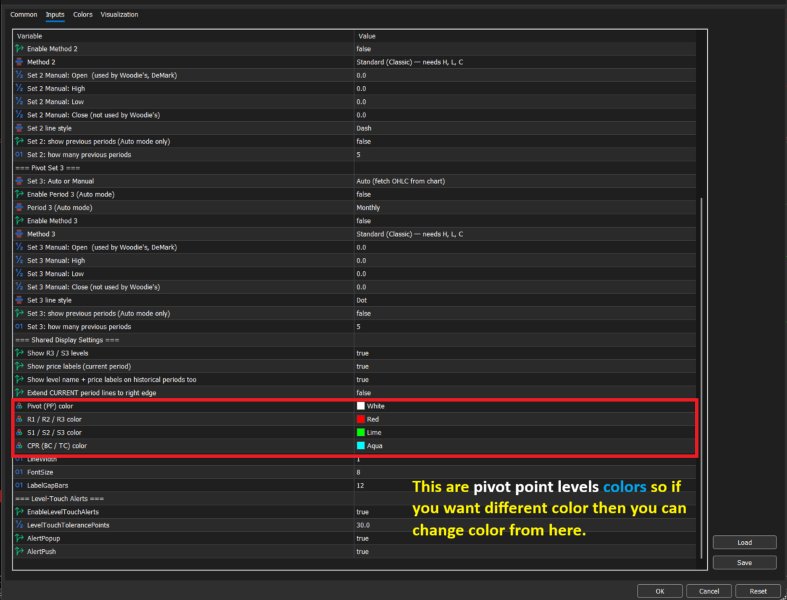Switch to the Visualization tab
787x600 pixels.
coord(119,15)
